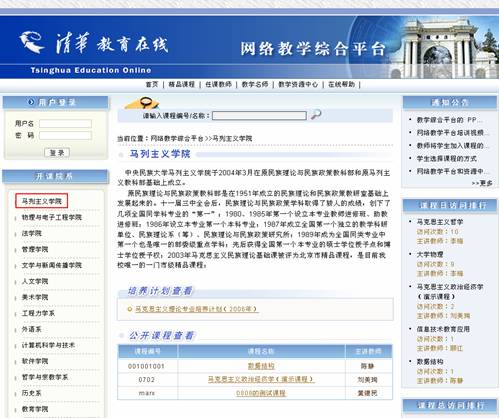The height and width of the screenshot is (418, 499).
Task: Select 哲学与宗教学系 in department list
Action: point(45,377)
